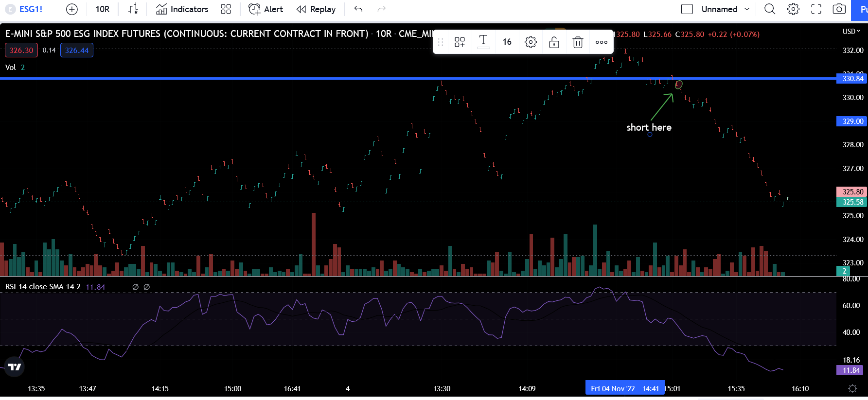Open the symbol quick search magnifier
Viewport: 868px width, 400px height.
(769, 9)
